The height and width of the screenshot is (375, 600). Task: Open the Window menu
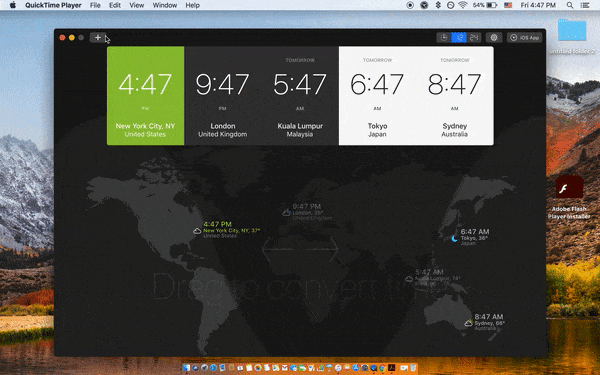[165, 5]
